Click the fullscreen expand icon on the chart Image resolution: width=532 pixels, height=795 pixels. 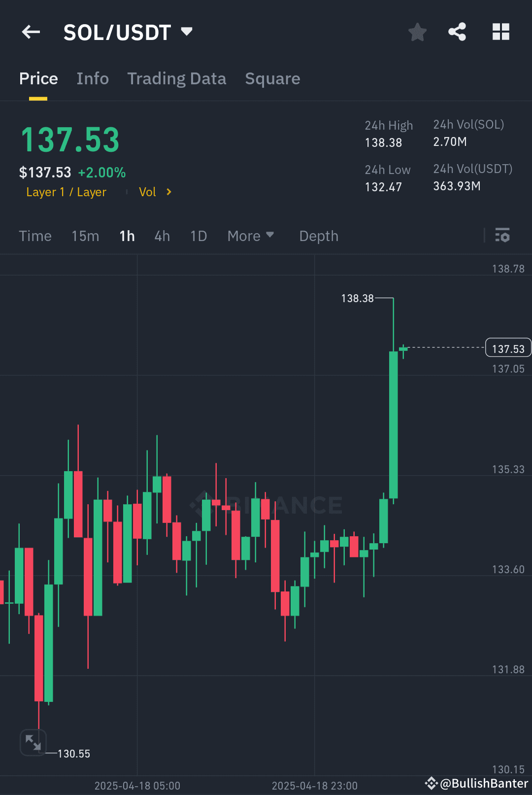click(33, 742)
